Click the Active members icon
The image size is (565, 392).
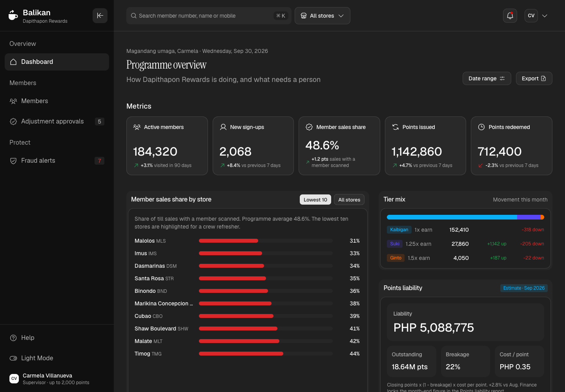coord(137,127)
